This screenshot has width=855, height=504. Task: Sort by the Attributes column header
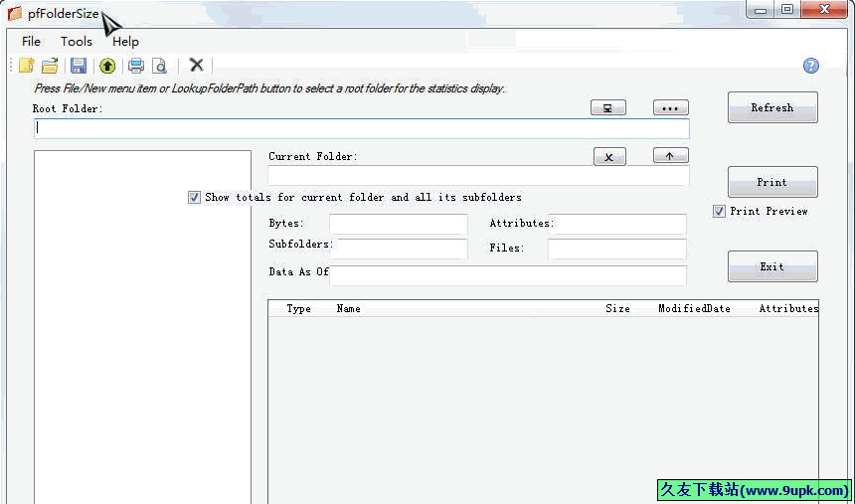pos(788,309)
